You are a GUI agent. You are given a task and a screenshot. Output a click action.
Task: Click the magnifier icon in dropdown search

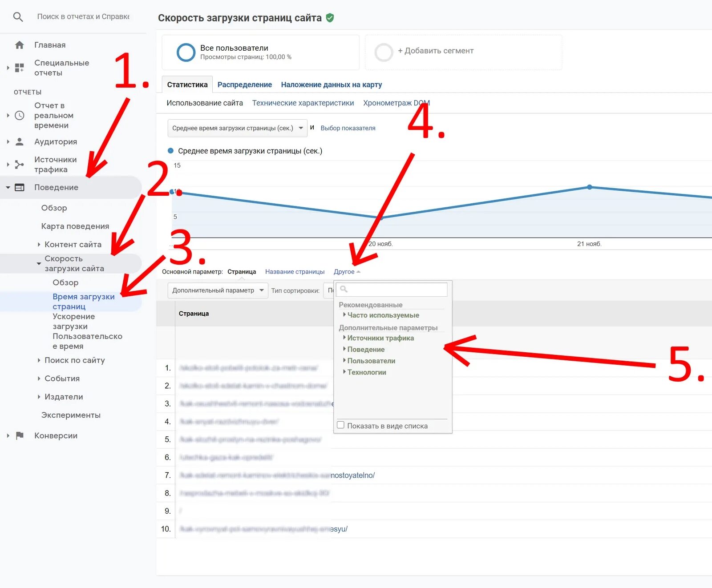click(x=344, y=289)
